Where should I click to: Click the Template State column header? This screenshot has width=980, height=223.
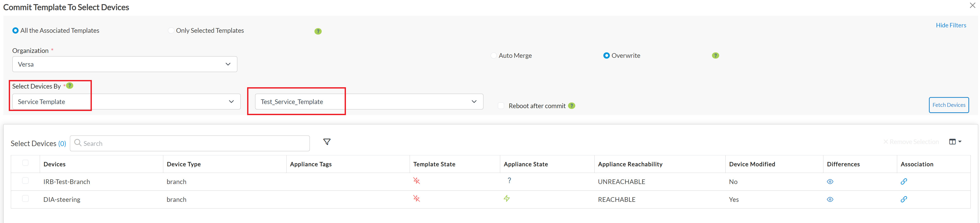point(434,164)
